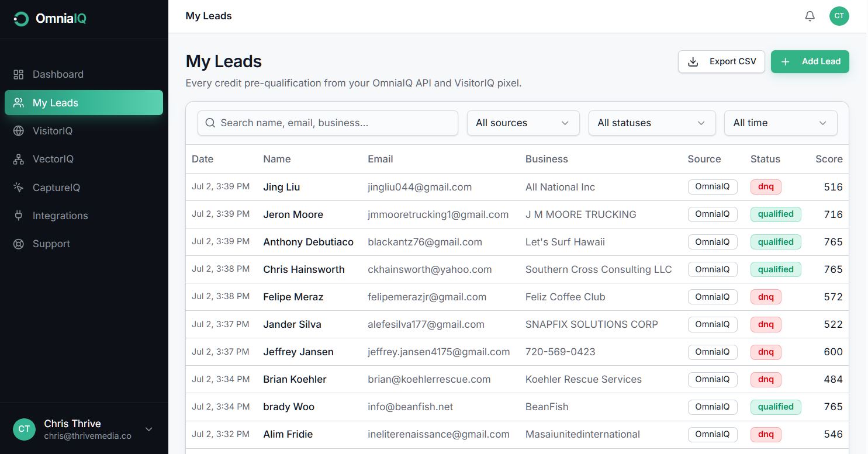This screenshot has height=454, width=868.
Task: Click business Koehler Rescue Services
Action: tap(583, 379)
